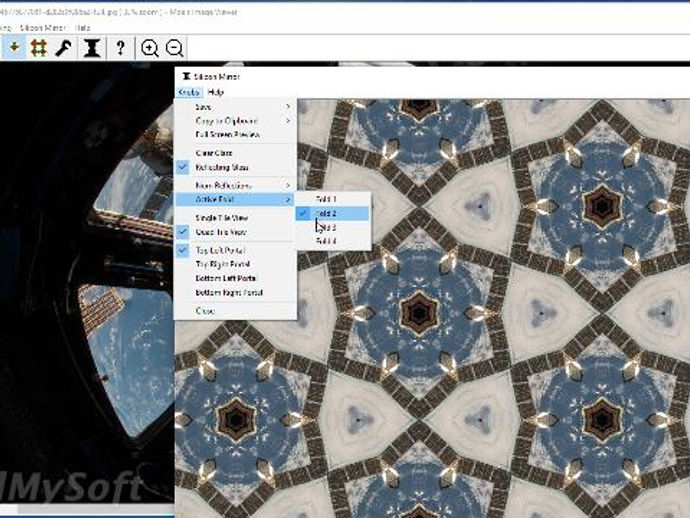Toggle the Reflecting Glass checked option
The width and height of the screenshot is (690, 518).
pos(235,167)
